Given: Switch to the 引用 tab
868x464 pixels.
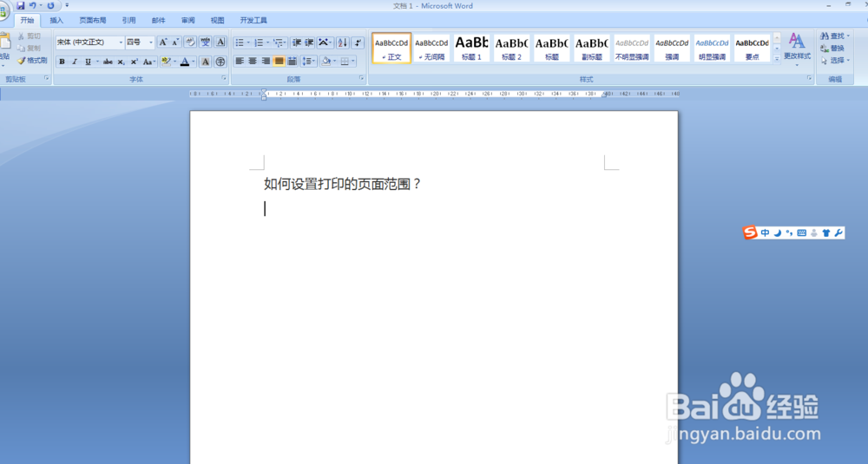Looking at the screenshot, I should coord(129,21).
